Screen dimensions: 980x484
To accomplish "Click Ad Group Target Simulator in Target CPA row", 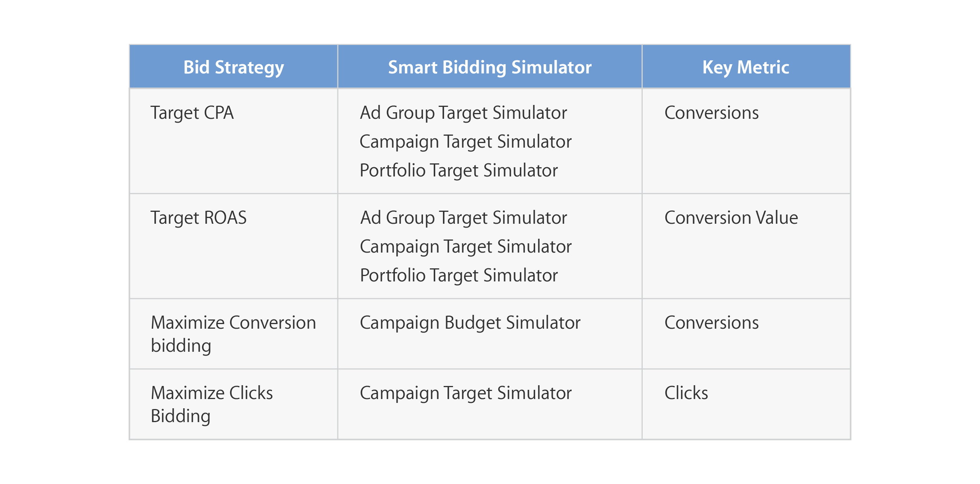I will (463, 113).
